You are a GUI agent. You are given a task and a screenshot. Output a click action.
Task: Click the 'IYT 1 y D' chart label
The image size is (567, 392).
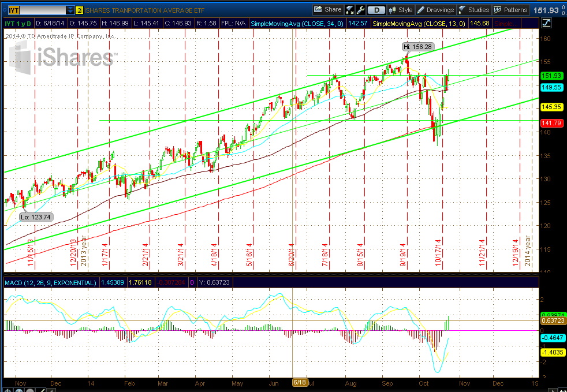click(x=18, y=24)
